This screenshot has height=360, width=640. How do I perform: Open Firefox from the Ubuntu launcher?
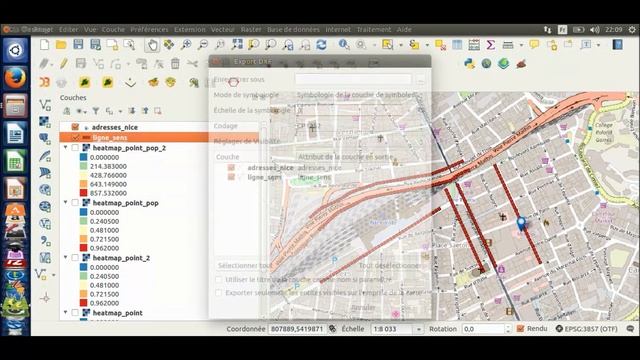pyautogui.click(x=16, y=78)
